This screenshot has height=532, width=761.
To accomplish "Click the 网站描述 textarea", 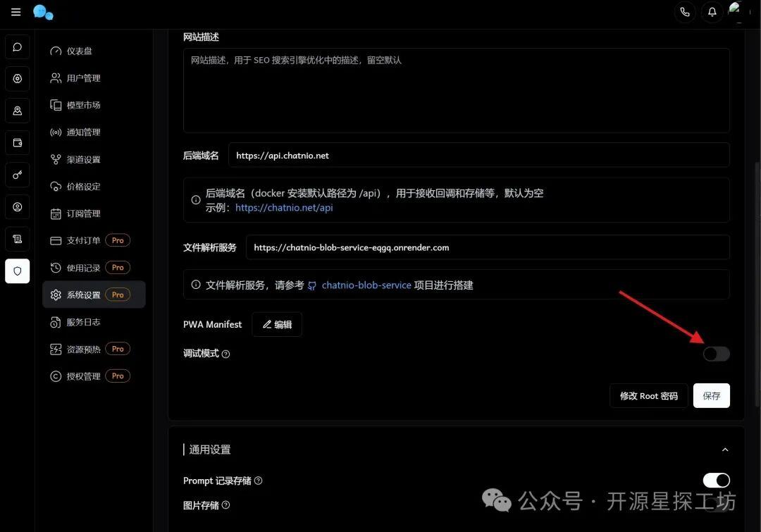I will pos(456,90).
